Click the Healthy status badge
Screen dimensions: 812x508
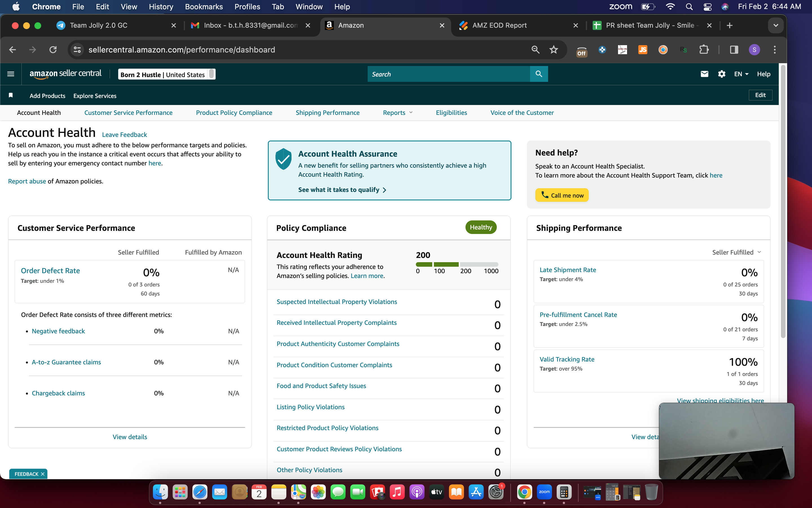point(481,227)
